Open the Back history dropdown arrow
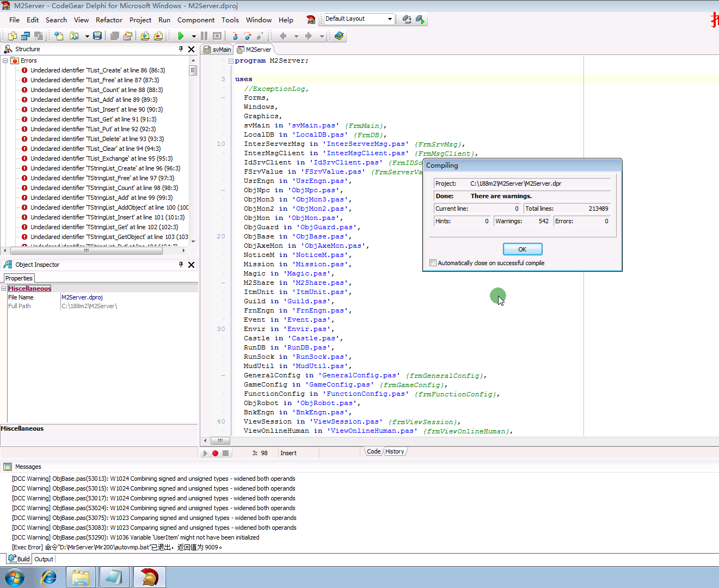The image size is (719, 588). [296, 36]
